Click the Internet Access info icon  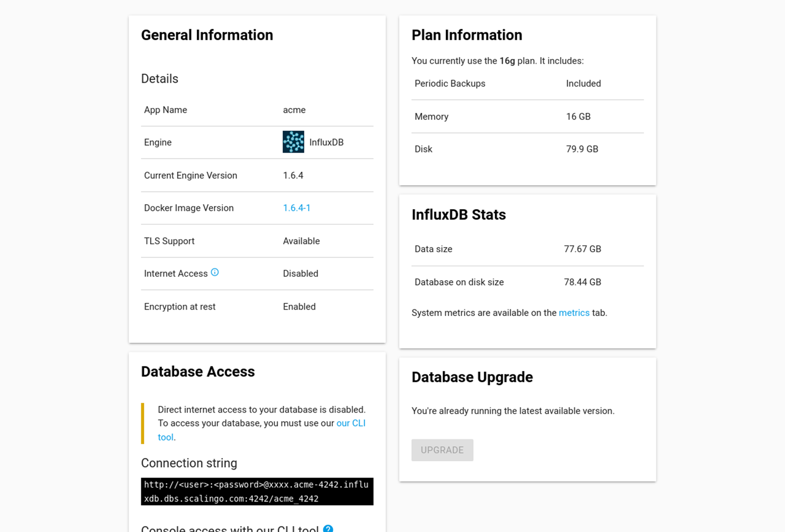pos(215,272)
